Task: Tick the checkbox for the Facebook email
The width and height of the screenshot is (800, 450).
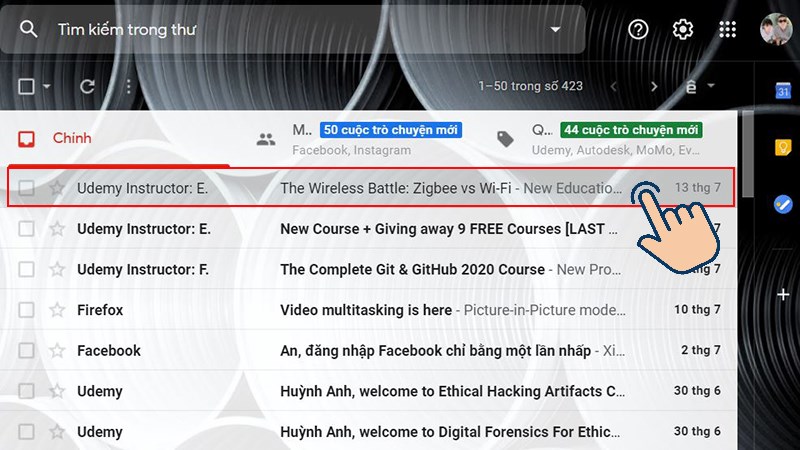Action: (x=27, y=351)
